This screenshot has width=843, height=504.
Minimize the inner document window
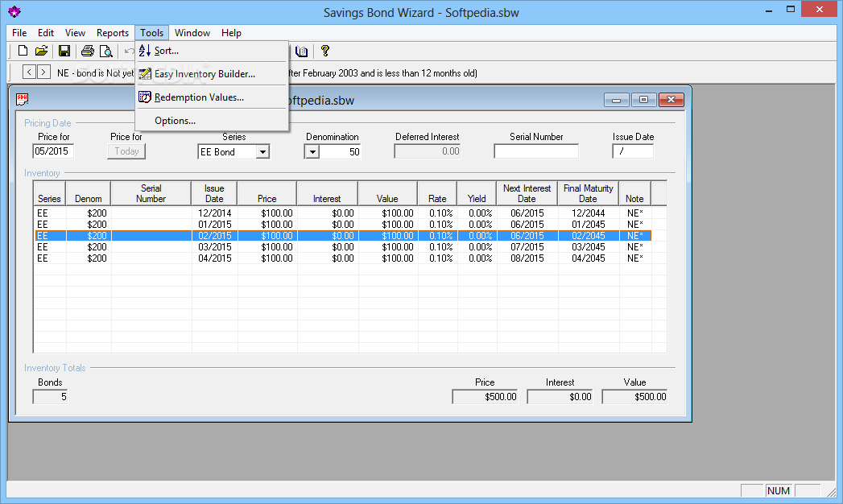(617, 100)
